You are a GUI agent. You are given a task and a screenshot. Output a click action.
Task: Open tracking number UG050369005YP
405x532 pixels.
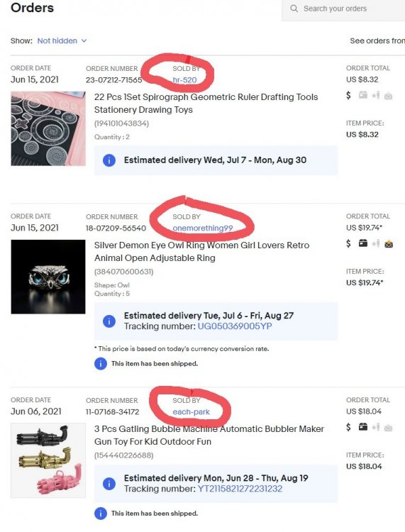point(235,326)
